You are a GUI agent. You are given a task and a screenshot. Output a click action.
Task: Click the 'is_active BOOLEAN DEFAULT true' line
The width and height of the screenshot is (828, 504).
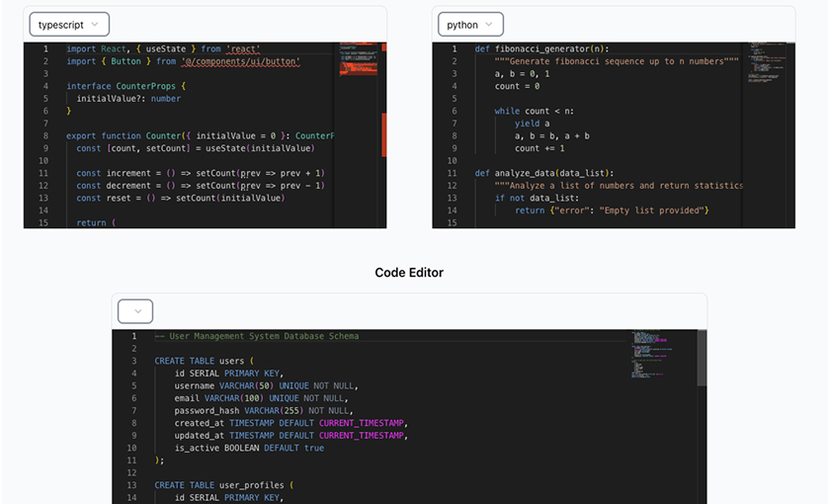click(249, 448)
